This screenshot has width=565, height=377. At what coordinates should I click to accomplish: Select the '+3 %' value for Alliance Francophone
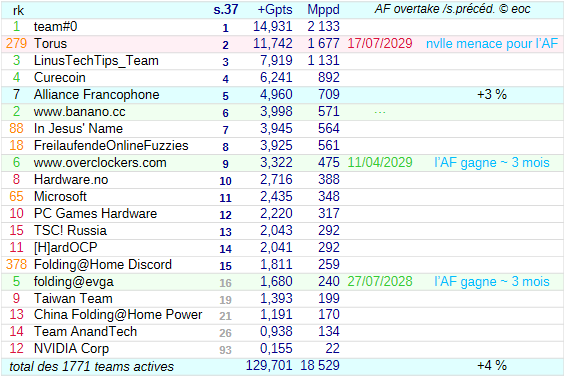click(492, 94)
